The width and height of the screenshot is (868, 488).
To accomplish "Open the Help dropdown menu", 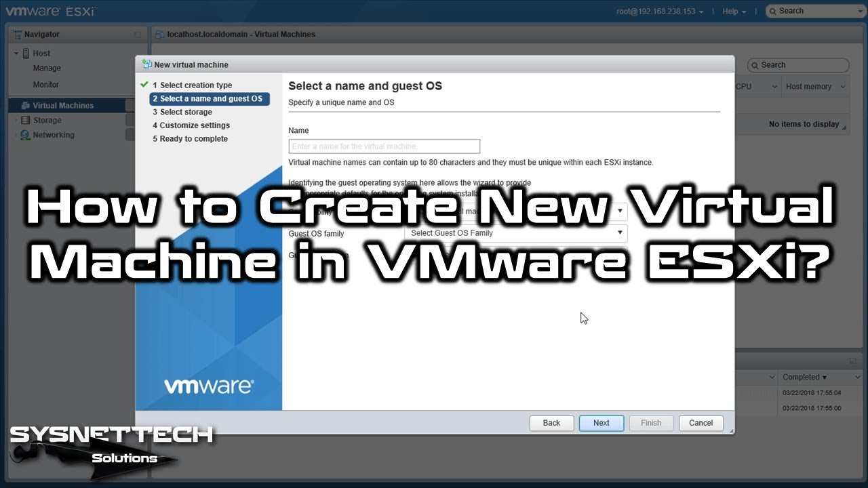I will coord(734,12).
